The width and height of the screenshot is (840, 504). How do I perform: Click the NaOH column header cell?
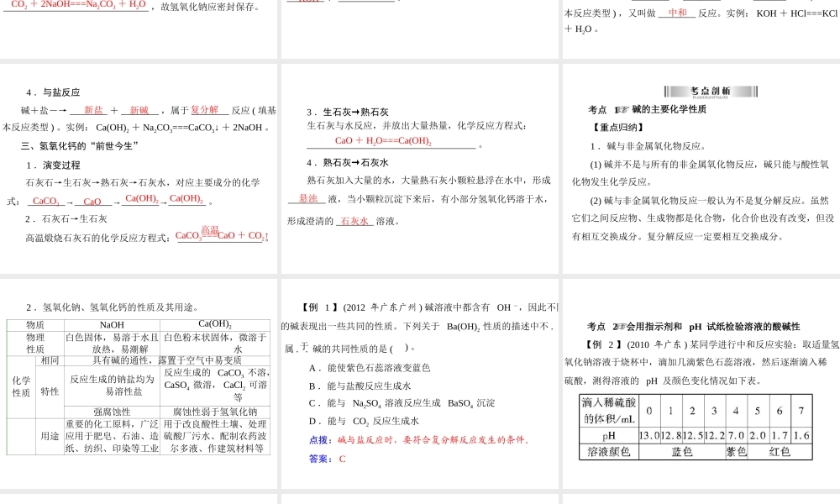112,325
